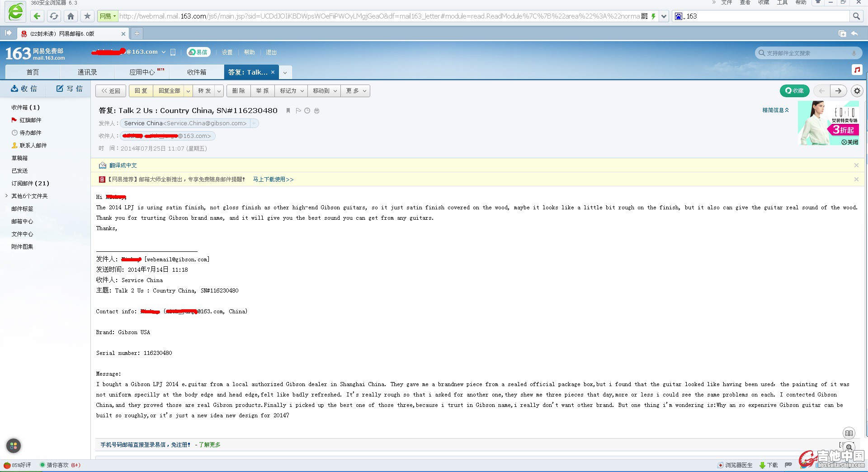This screenshot has width=868, height=472.
Task: Click the clock reminder icon beside subject
Action: coord(307,111)
